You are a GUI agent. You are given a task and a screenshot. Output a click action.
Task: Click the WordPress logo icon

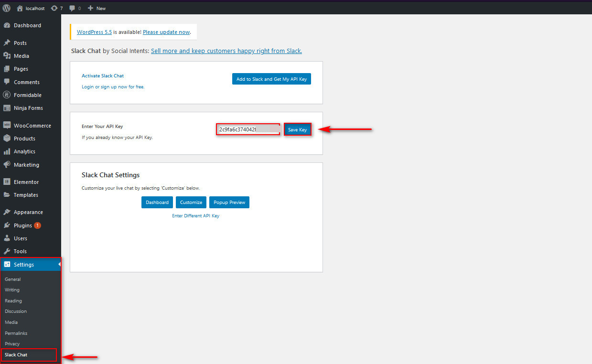point(7,8)
